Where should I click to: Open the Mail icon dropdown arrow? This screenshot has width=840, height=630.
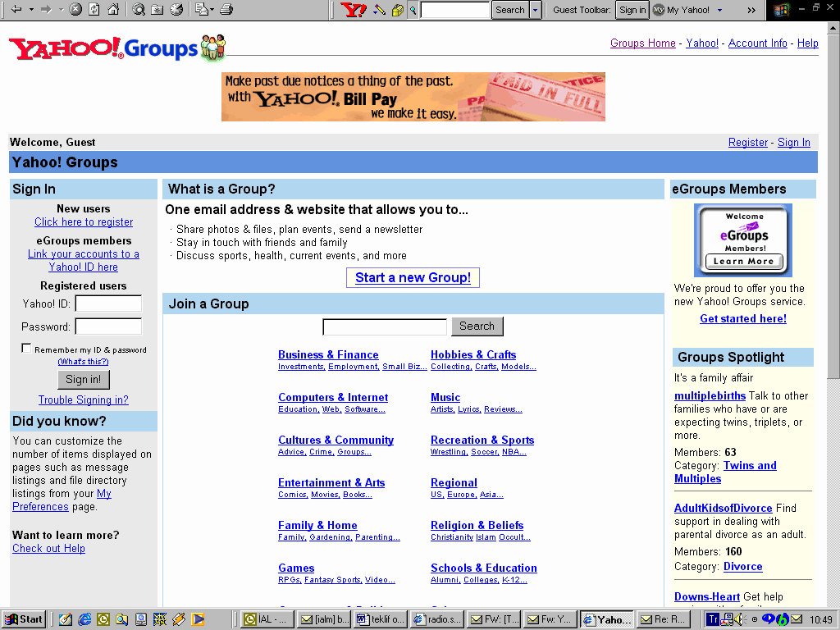[212, 10]
